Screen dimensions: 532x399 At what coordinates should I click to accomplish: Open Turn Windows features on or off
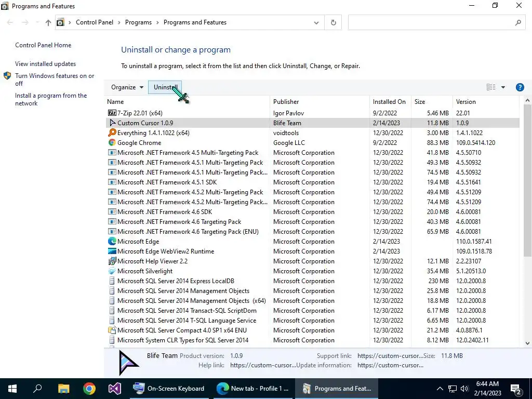click(x=55, y=79)
